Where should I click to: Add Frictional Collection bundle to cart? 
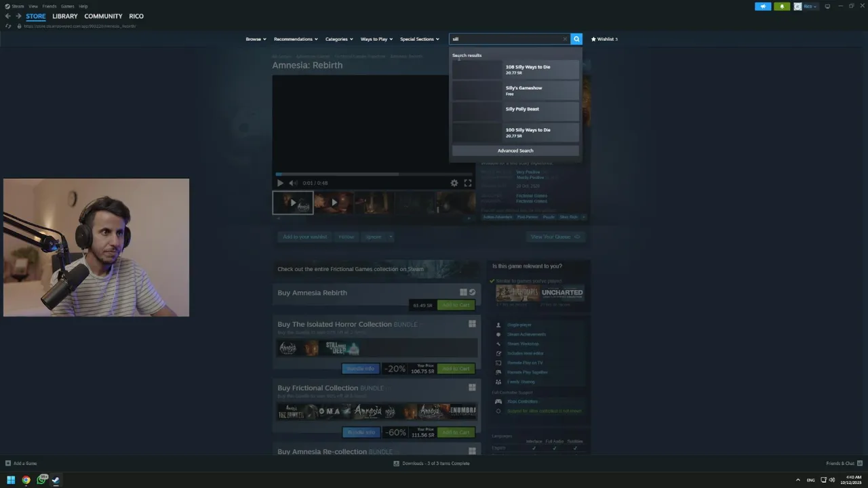tap(456, 432)
